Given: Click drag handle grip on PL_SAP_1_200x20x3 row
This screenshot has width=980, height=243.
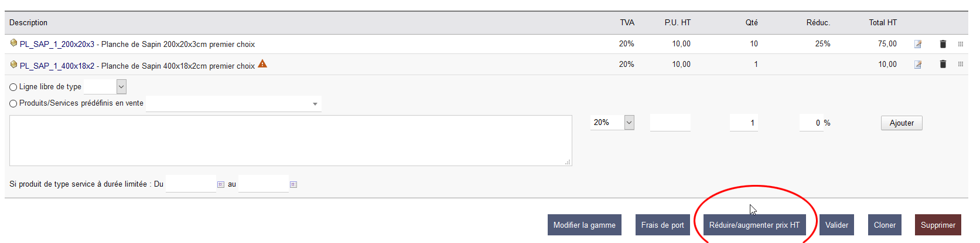Looking at the screenshot, I should 960,44.
